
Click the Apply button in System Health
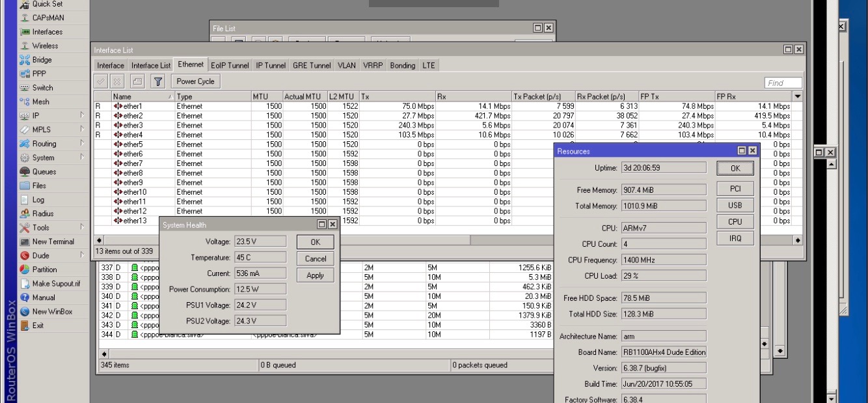coord(315,275)
